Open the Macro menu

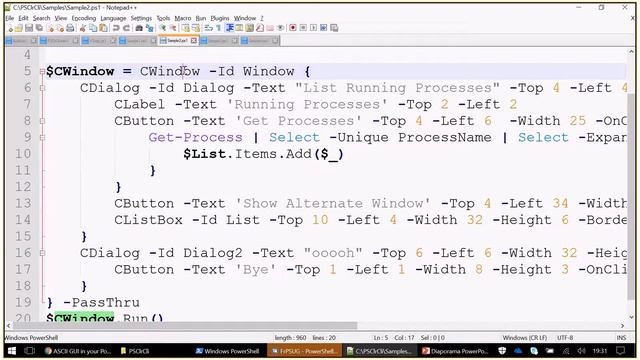(182, 18)
